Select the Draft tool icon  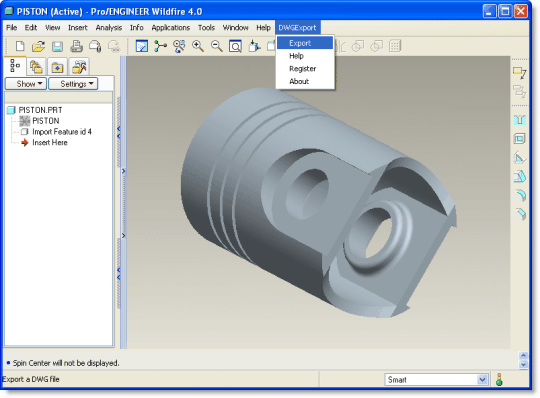point(519,177)
